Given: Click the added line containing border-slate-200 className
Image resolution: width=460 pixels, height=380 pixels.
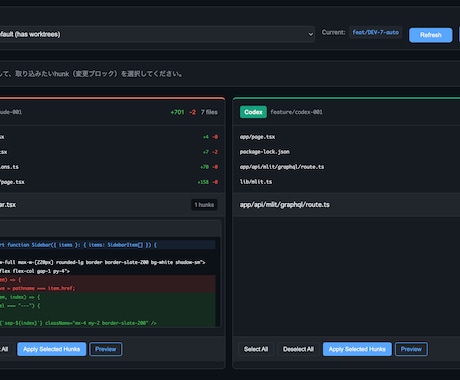Looking at the screenshot, I should (108, 323).
